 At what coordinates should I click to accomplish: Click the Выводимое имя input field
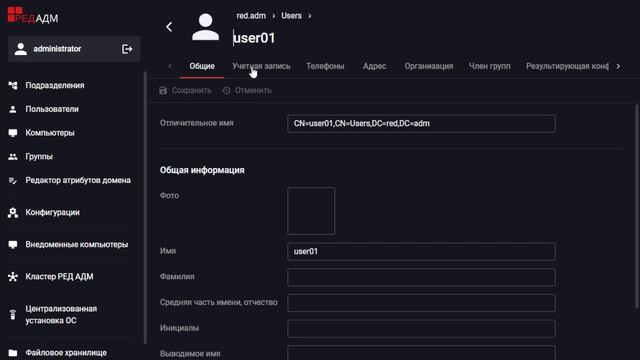click(x=421, y=353)
